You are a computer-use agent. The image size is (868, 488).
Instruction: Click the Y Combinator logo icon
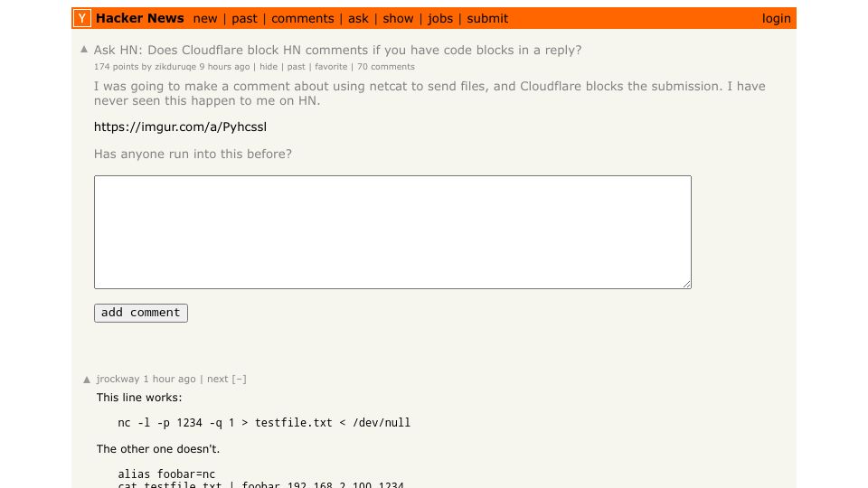coord(82,18)
